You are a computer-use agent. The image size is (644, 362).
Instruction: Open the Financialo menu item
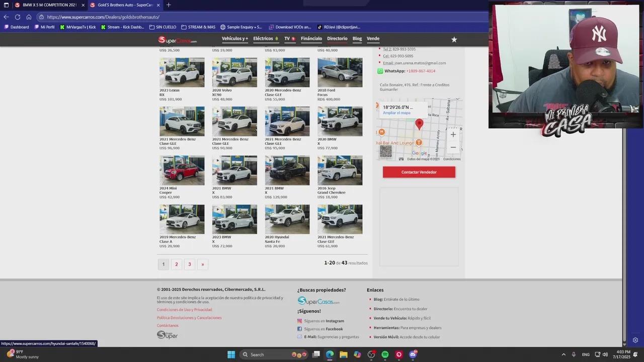coord(311,39)
